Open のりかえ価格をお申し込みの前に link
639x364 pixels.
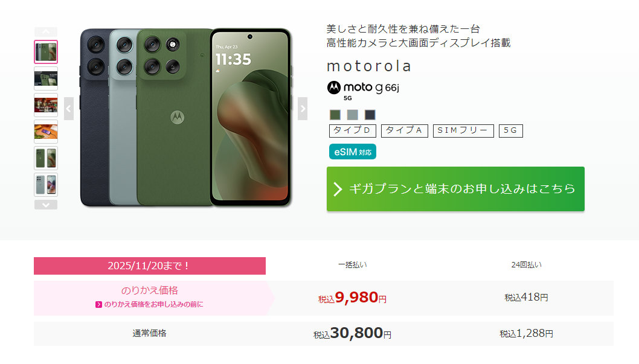[153, 305]
